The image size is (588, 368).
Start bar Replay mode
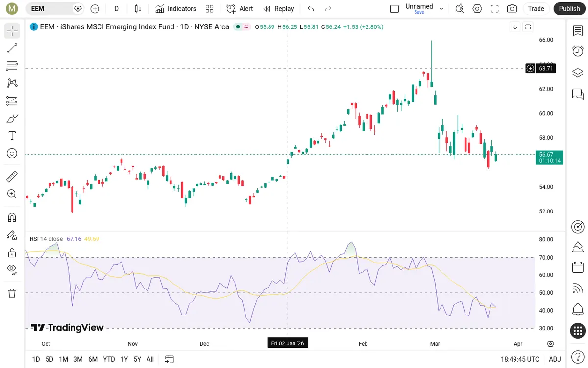click(x=278, y=9)
